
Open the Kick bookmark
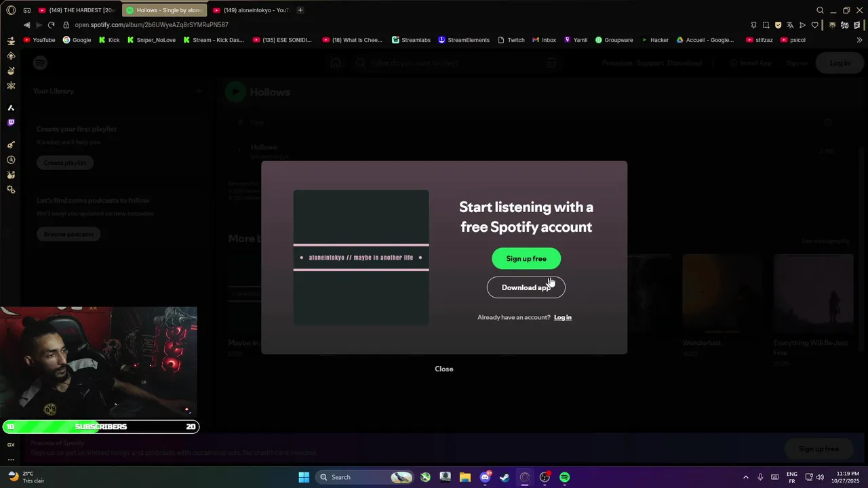pos(108,40)
